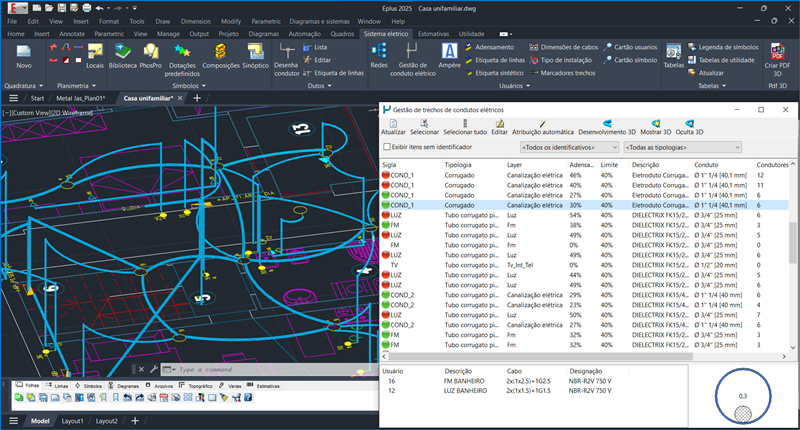Click Criar PDF 3D
The width and height of the screenshot is (800, 430).
point(777,60)
